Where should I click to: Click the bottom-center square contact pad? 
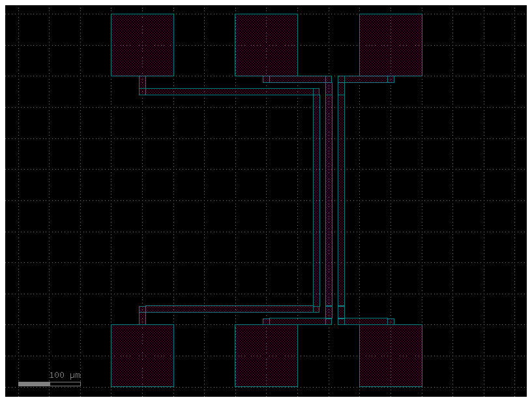tap(266, 356)
